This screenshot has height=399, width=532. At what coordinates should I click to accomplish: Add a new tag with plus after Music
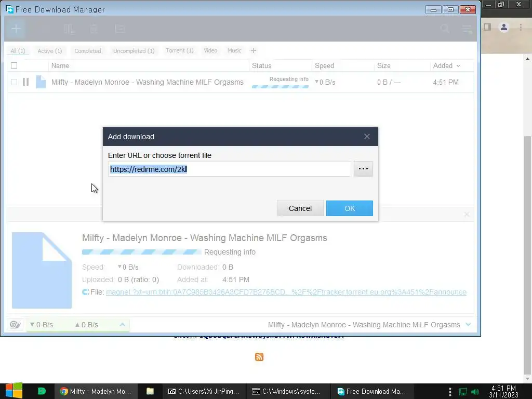click(254, 50)
